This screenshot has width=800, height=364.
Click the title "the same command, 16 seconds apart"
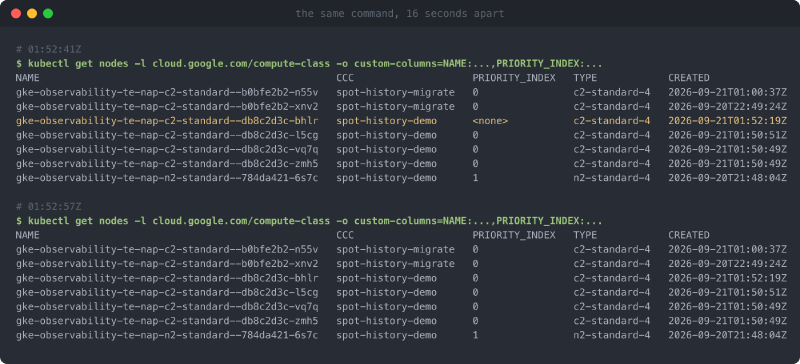[x=399, y=14]
